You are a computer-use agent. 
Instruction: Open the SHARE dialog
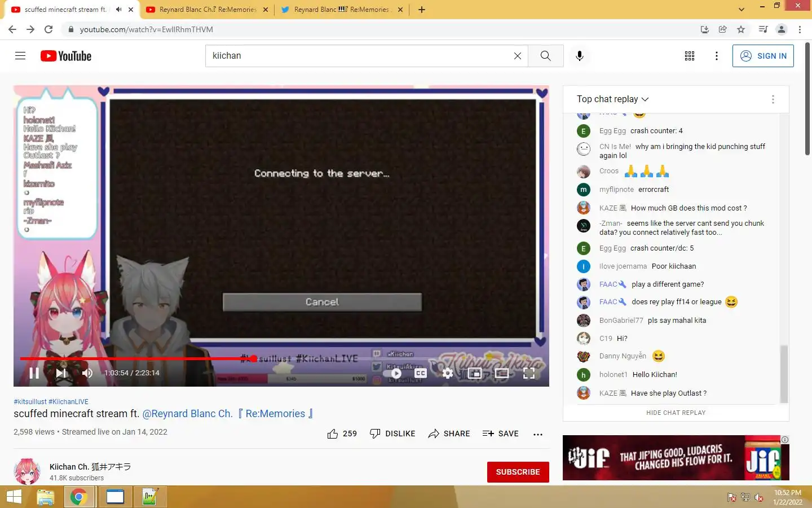pos(449,433)
